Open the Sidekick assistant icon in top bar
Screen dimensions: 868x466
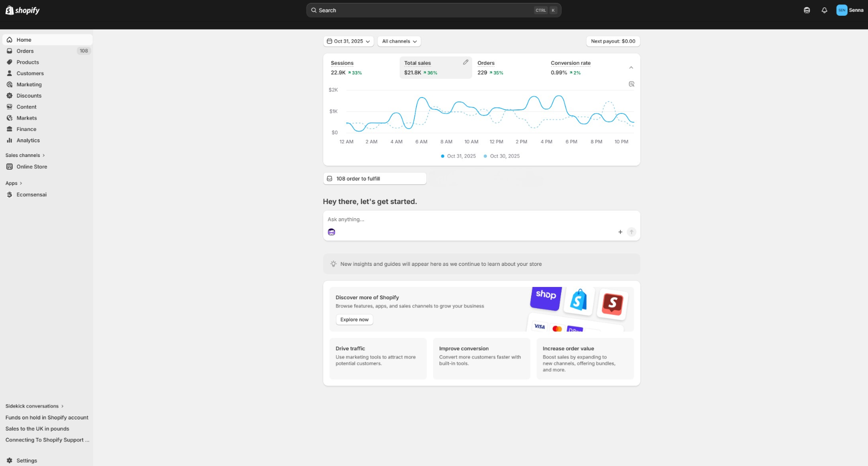tap(806, 10)
